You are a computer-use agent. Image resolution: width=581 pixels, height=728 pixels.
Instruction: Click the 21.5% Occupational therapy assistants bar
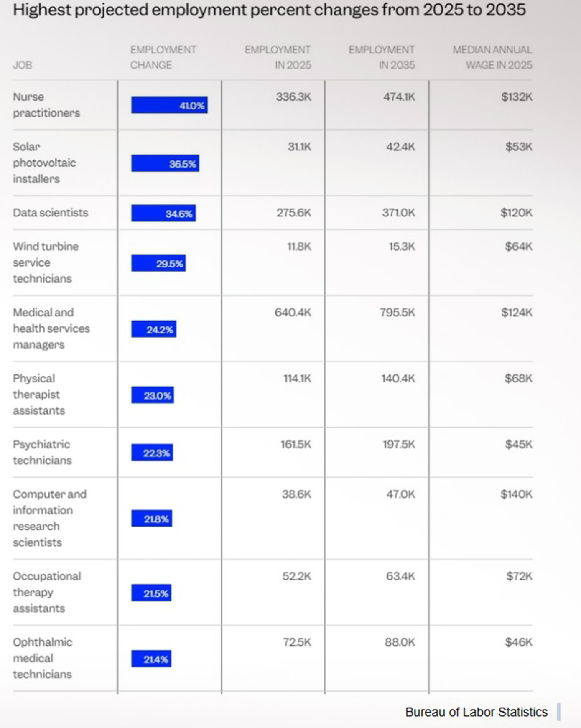click(x=151, y=593)
